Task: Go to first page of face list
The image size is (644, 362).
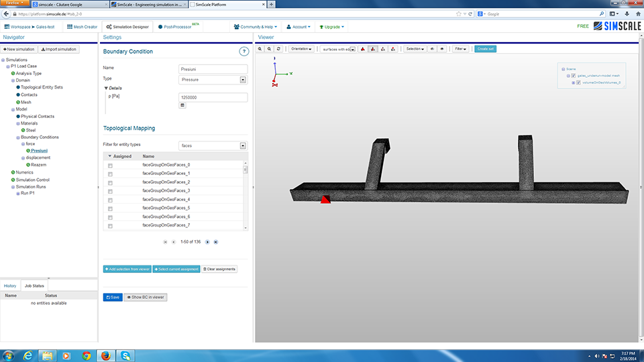Action: coord(165,242)
